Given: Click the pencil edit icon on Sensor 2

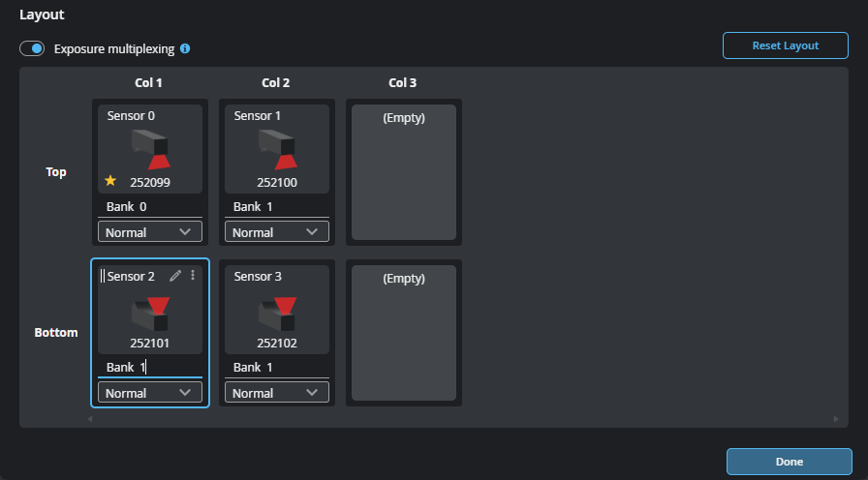Looking at the screenshot, I should click(x=175, y=276).
